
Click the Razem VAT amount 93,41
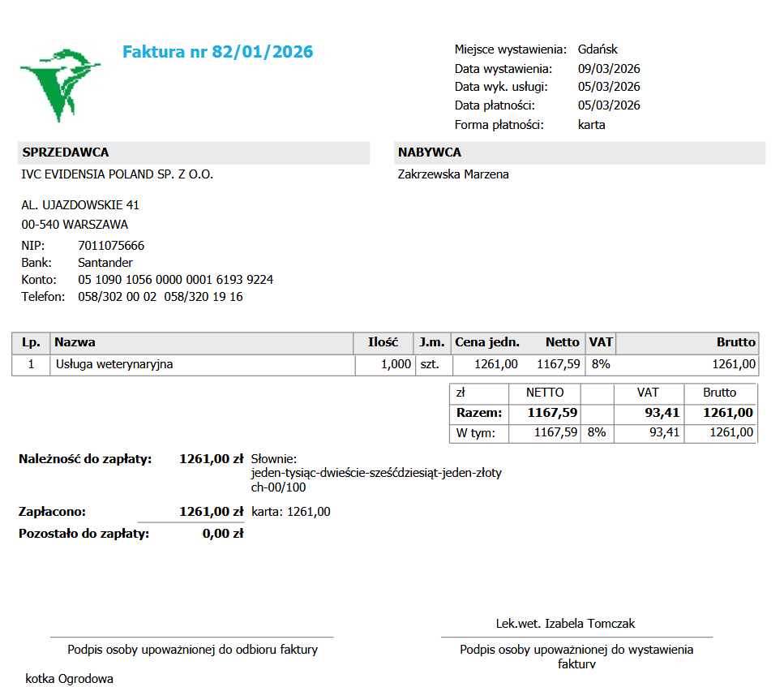pos(662,413)
